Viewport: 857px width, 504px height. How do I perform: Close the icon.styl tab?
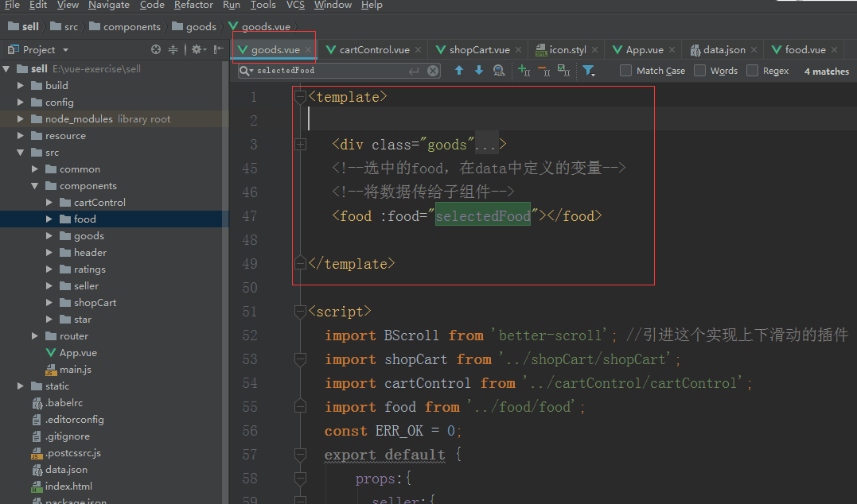point(594,50)
